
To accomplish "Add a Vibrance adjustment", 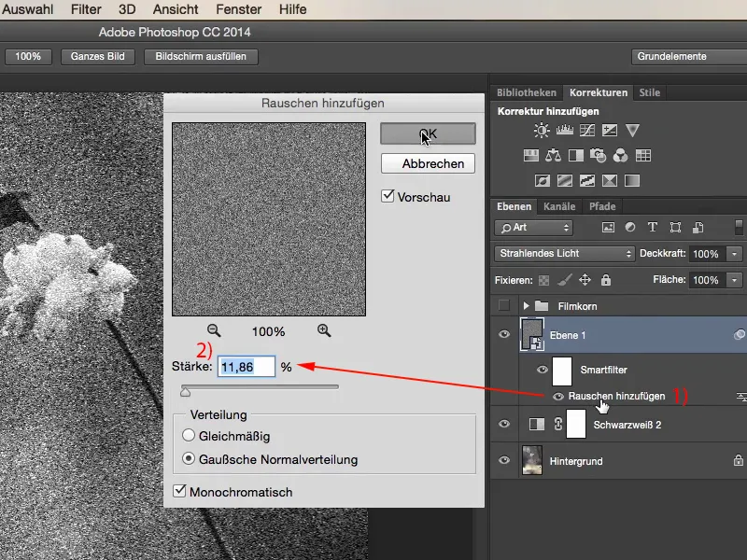I will coord(632,130).
